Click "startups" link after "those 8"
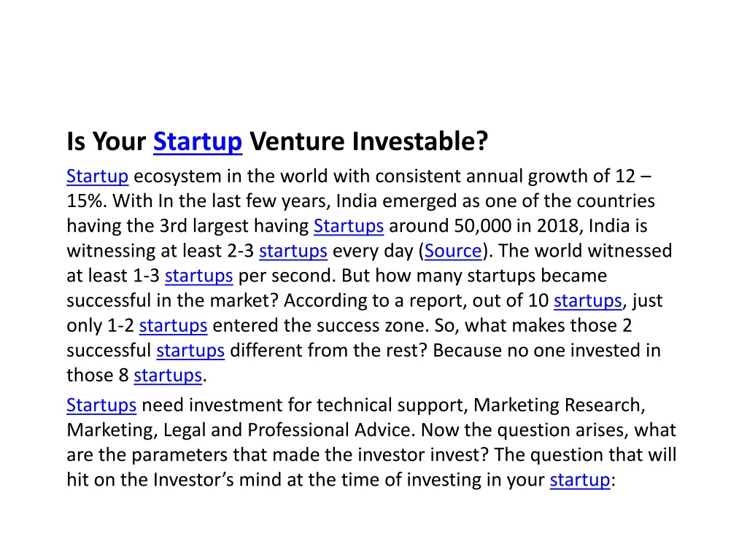Image resolution: width=747 pixels, height=560 pixels. pos(168,376)
